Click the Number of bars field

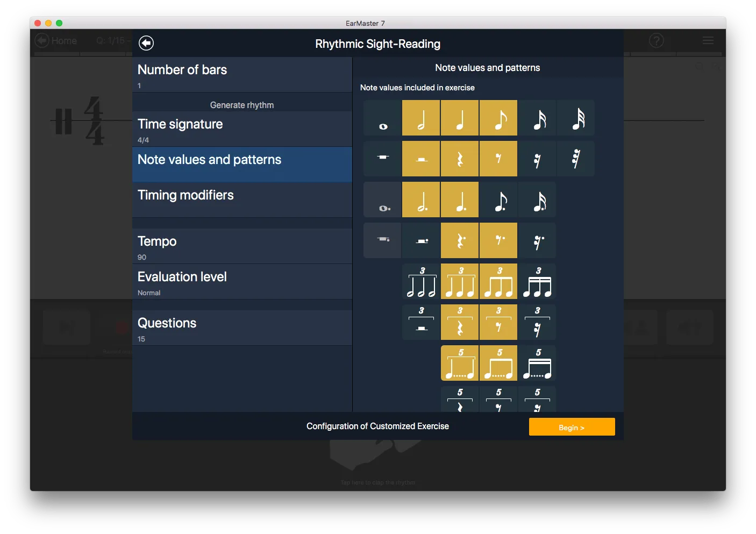(242, 75)
